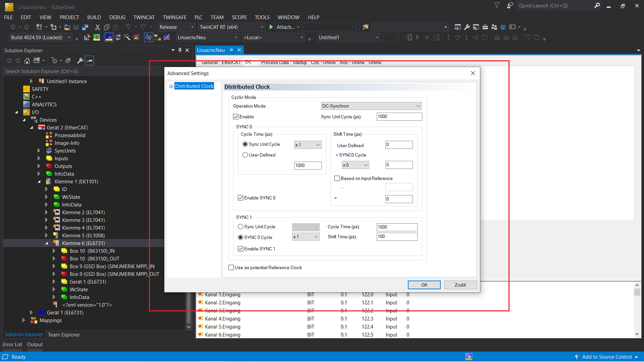Click the notifications filter funnel icon

pos(497,6)
